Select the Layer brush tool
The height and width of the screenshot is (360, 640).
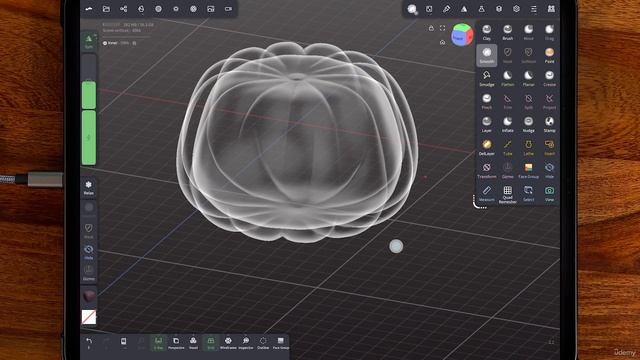point(487,124)
